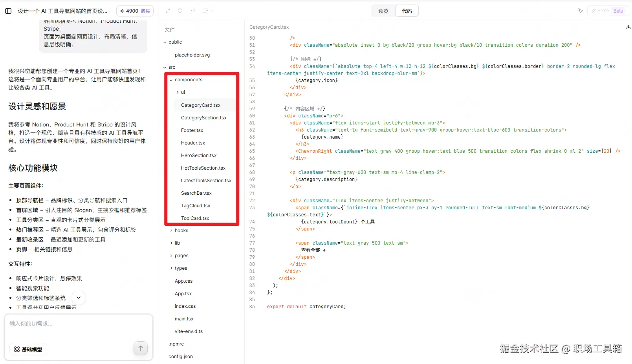Click the refresh icon in toolbar
The height and width of the screenshot is (364, 632).
[x=180, y=11]
